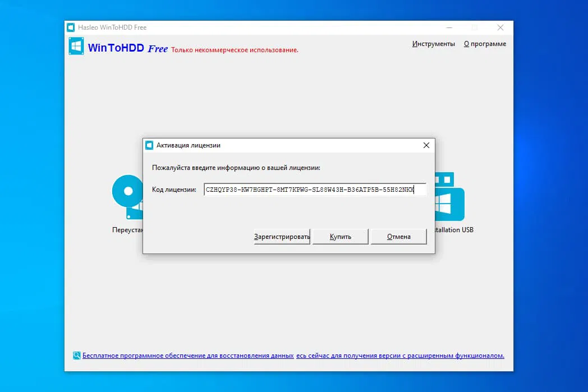Open the О программе menu
The image size is (588, 392).
(485, 43)
